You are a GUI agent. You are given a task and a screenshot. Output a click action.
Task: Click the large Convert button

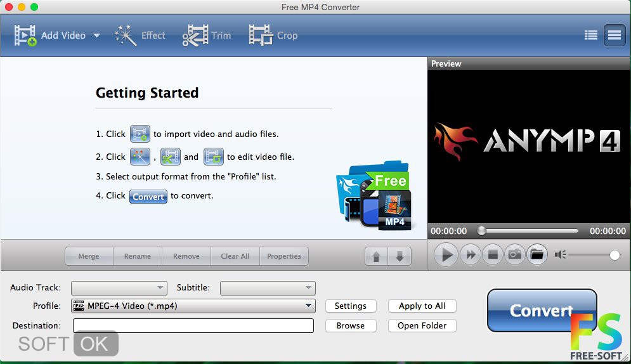[x=542, y=311]
